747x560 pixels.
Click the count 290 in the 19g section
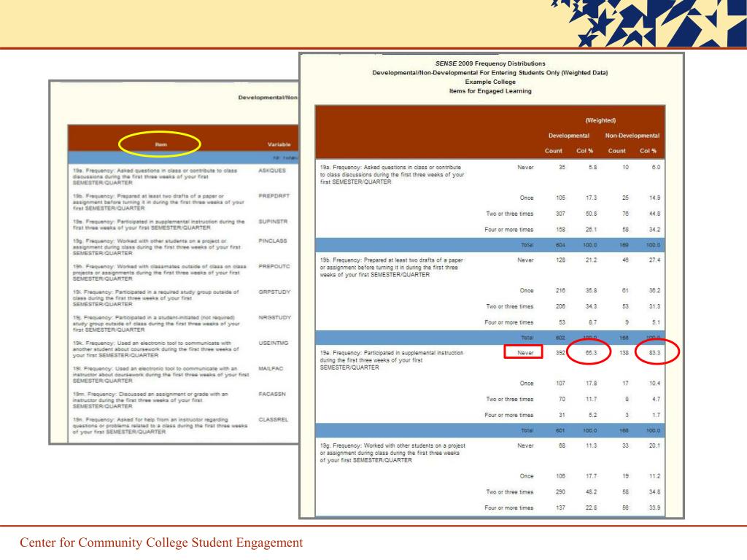(x=560, y=492)
